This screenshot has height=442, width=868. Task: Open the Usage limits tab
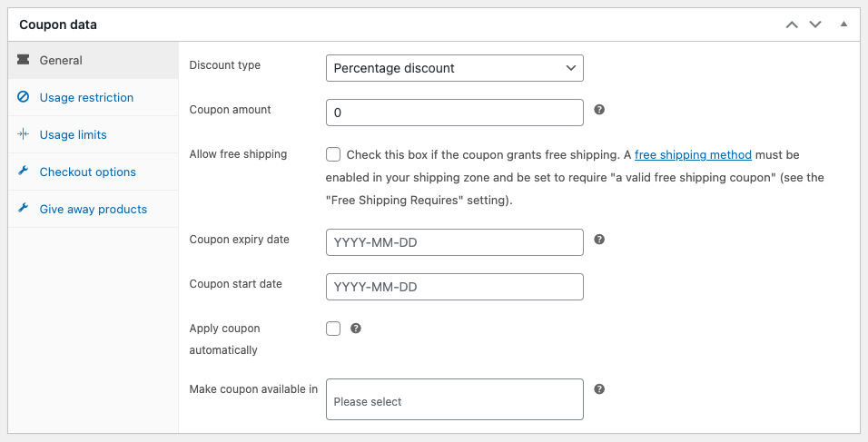[x=93, y=134]
